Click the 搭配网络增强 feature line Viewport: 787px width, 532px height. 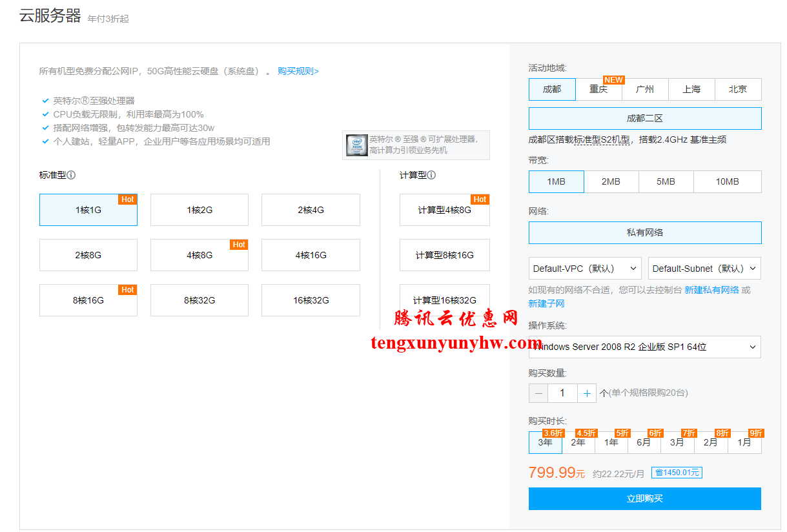[134, 128]
